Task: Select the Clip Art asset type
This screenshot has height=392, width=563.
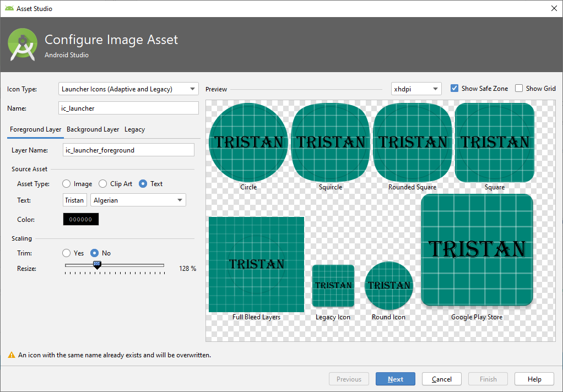Action: (x=103, y=184)
